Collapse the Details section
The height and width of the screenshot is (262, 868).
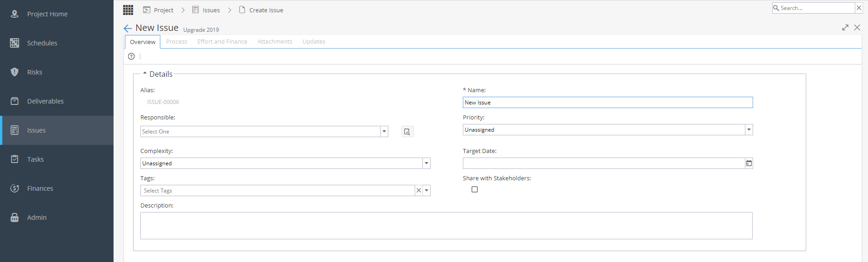coord(145,73)
